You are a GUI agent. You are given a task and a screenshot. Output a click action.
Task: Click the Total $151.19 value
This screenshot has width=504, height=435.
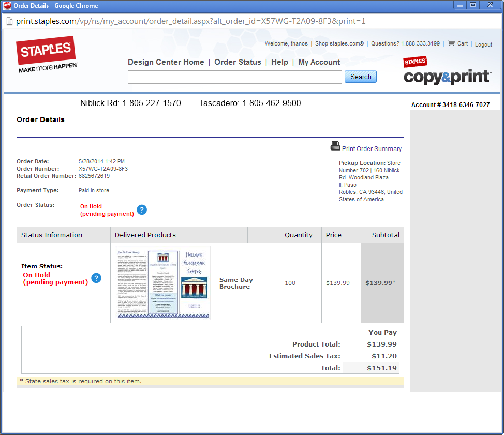pyautogui.click(x=381, y=368)
